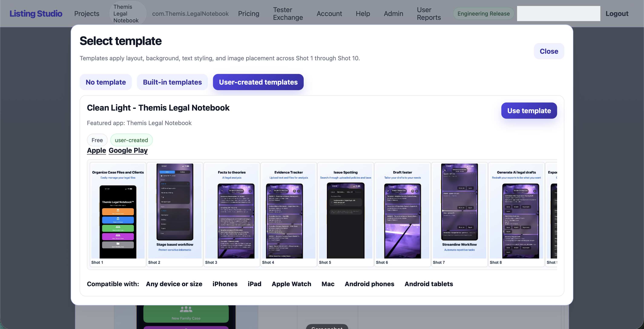The image size is (644, 329).
Task: Open the Help page
Action: (x=363, y=13)
